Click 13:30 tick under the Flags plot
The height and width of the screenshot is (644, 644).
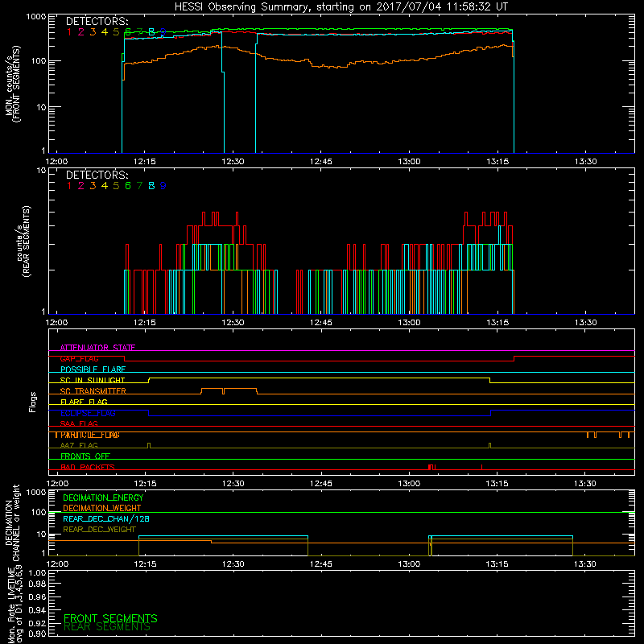coord(585,484)
